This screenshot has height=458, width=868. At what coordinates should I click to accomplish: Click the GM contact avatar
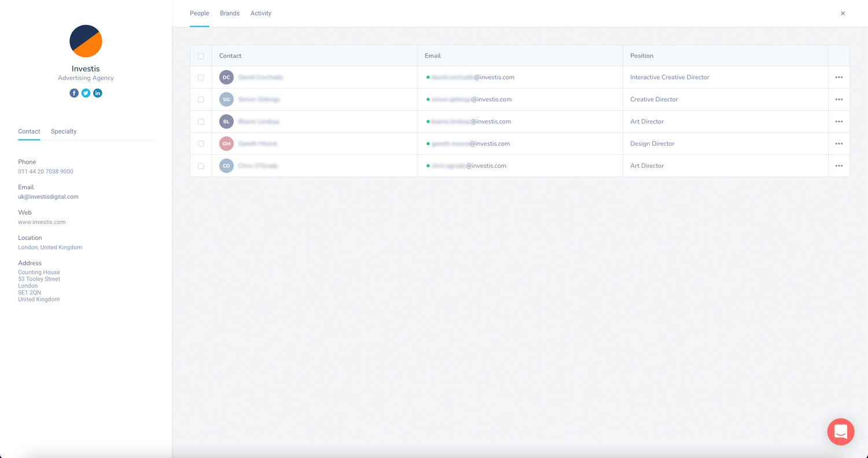pyautogui.click(x=226, y=144)
